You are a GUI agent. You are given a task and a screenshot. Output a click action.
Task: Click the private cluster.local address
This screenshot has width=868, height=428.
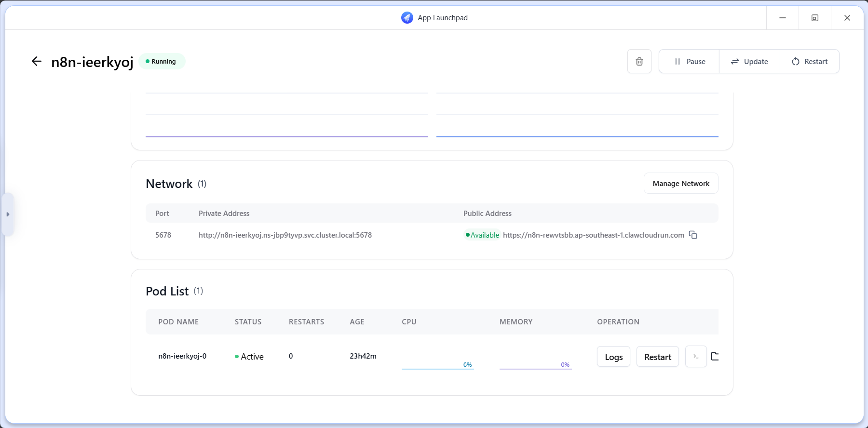[285, 235]
